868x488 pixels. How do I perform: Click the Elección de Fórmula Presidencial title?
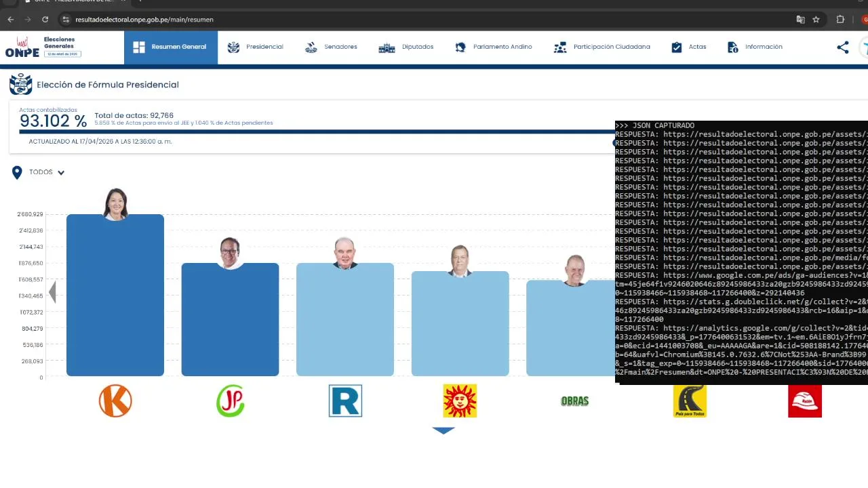(x=108, y=85)
